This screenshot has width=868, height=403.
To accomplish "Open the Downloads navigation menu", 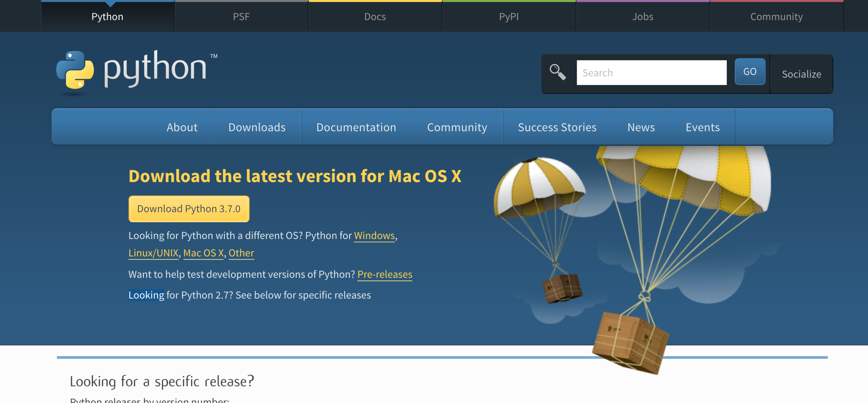I will click(x=257, y=127).
